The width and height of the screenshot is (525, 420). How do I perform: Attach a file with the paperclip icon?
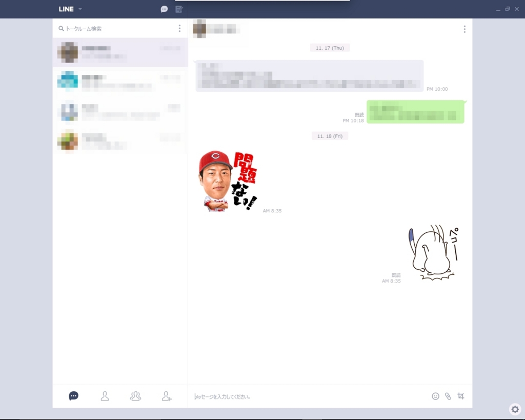point(448,396)
